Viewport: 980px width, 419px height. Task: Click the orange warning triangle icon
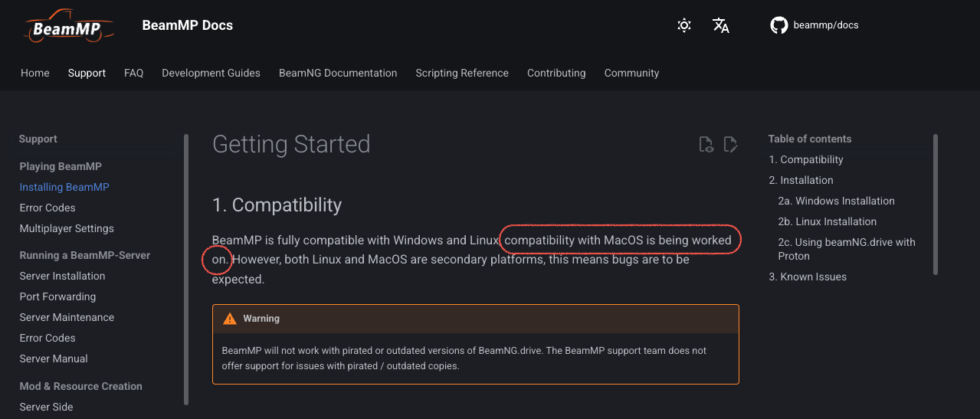tap(230, 319)
